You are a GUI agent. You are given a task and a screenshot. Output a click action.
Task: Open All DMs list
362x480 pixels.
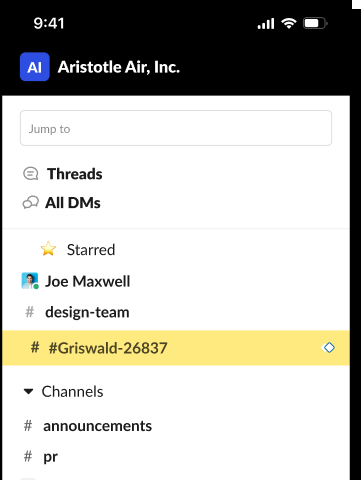(73, 203)
